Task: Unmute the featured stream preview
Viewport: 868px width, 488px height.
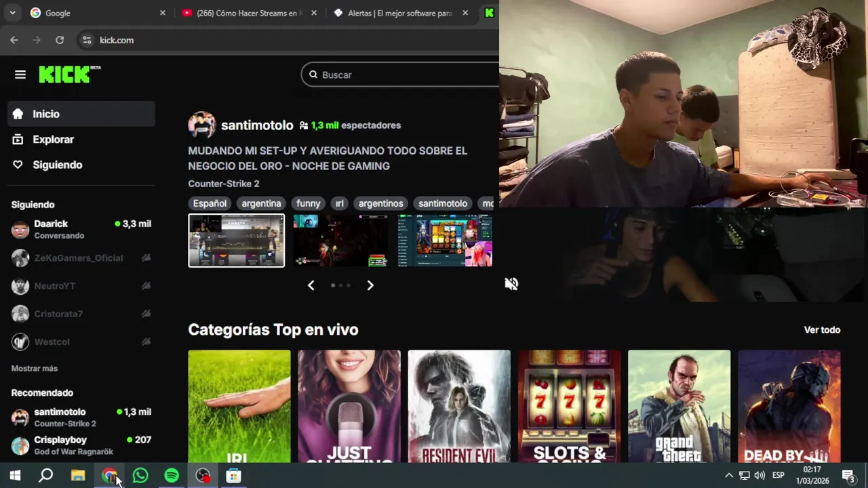Action: pyautogui.click(x=511, y=284)
